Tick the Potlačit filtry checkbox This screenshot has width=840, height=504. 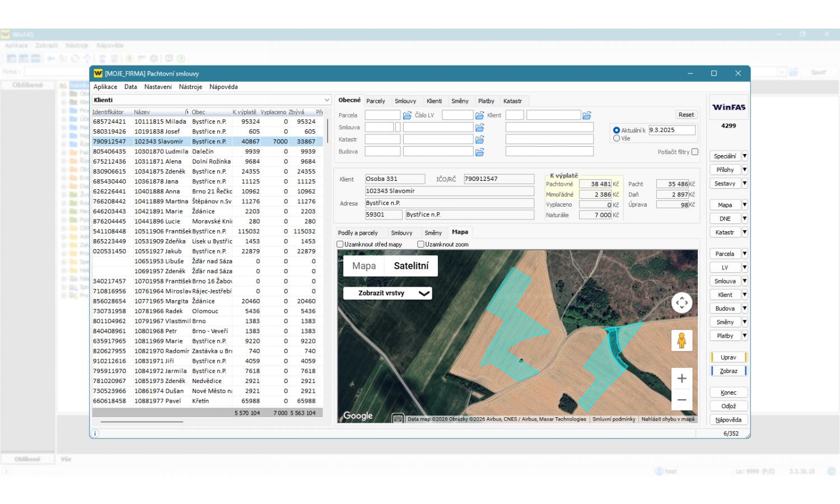point(694,152)
